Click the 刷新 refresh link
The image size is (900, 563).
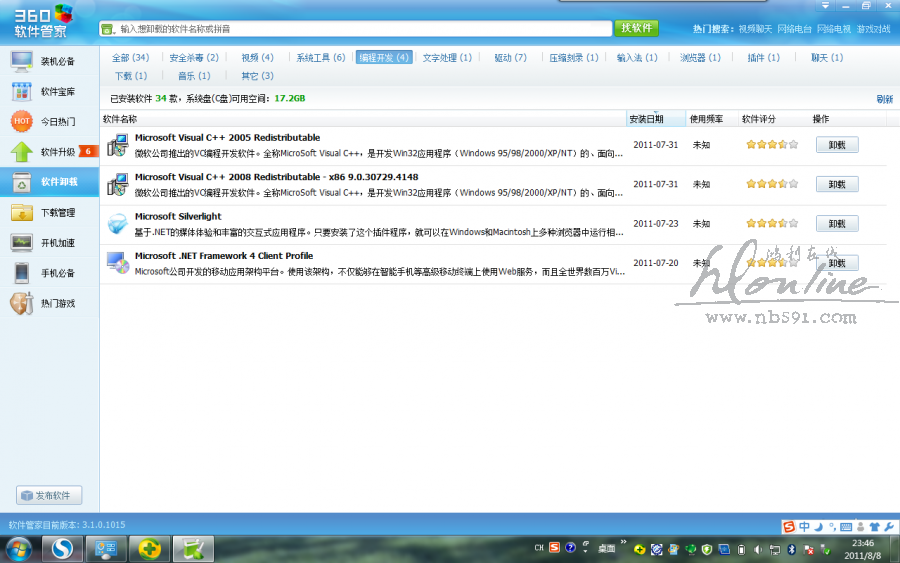[884, 99]
